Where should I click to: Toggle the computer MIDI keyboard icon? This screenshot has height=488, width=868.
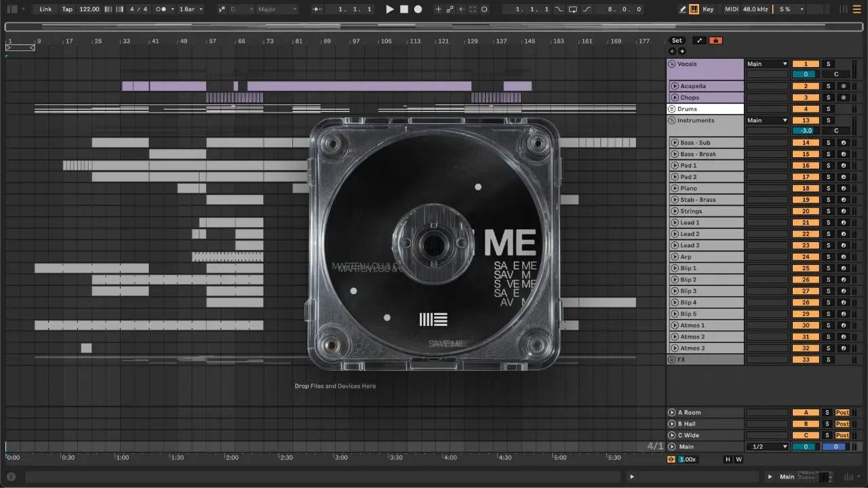point(694,9)
